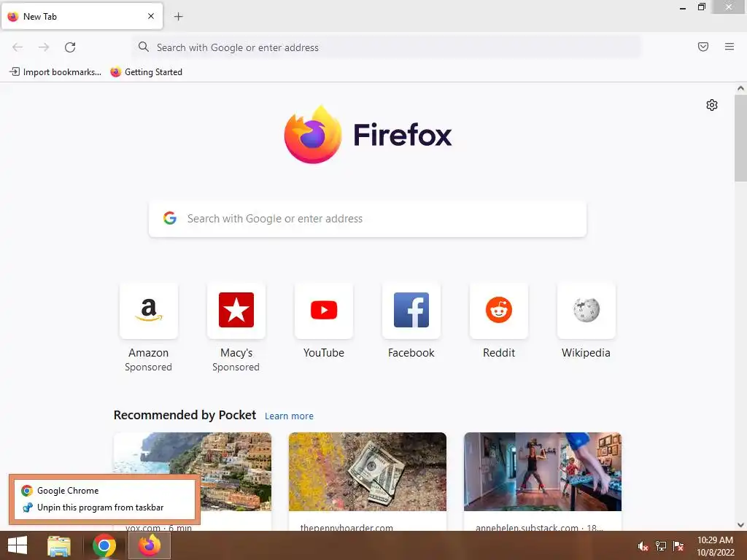Reload the current page

pos(70,47)
